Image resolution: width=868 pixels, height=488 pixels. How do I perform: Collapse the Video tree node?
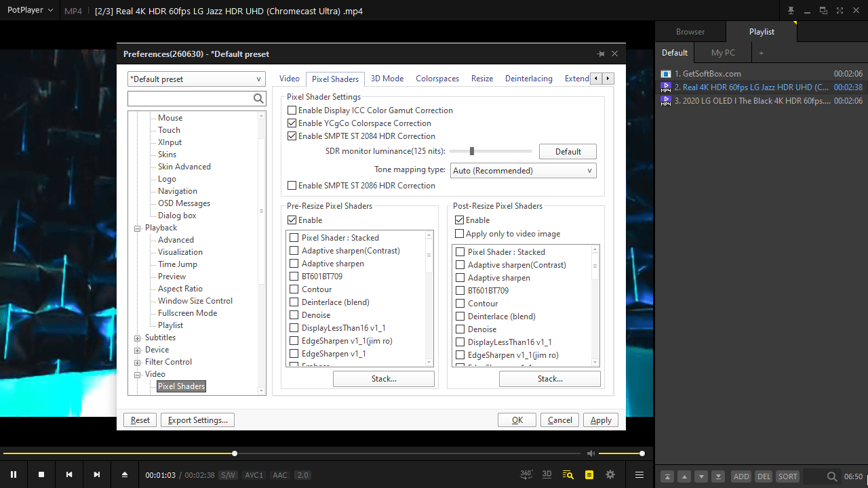pos(138,375)
